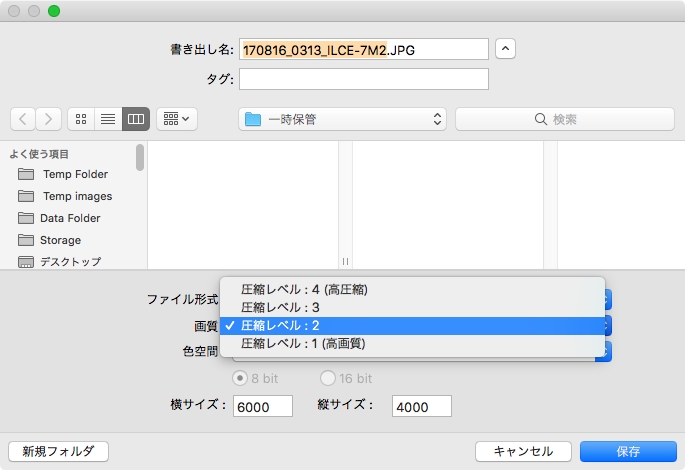Open Storage in the sidebar
Viewport: 685px width, 470px height.
point(72,240)
